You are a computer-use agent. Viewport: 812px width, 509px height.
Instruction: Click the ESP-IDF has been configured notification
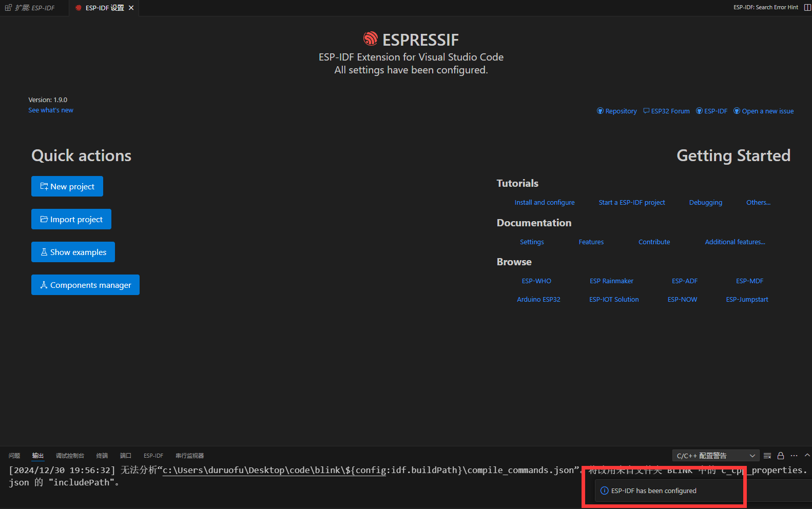coord(653,491)
